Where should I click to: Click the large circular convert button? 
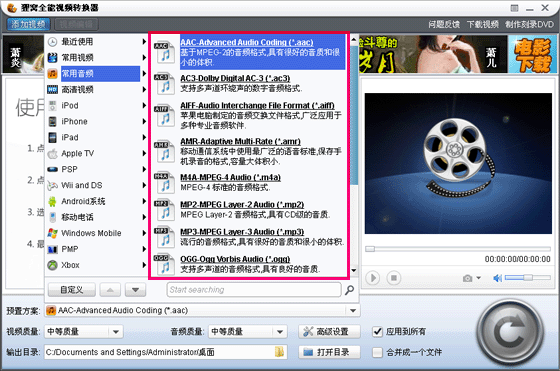[510, 332]
